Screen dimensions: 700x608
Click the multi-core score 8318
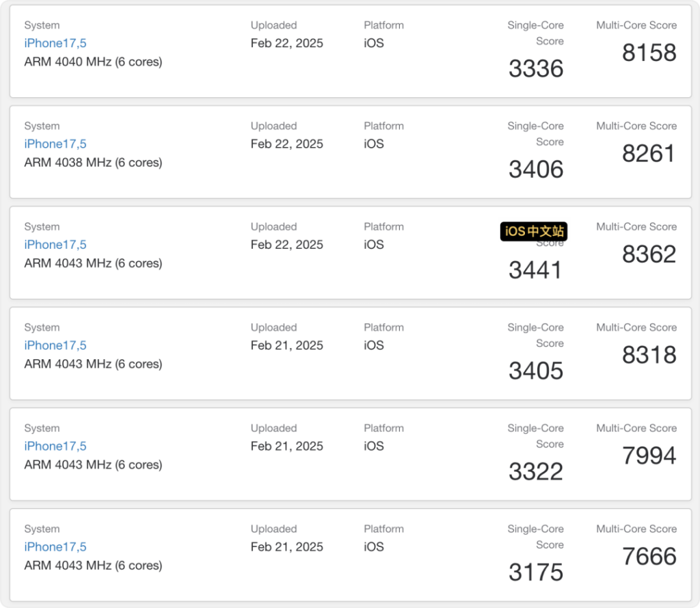point(649,355)
